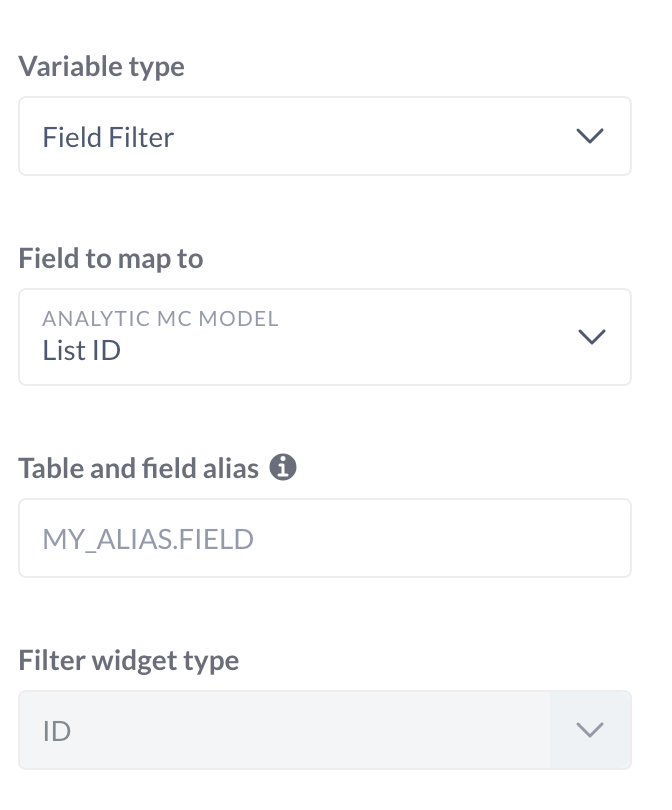Click the info icon beside Table and field alias
672x810 pixels.
283,467
